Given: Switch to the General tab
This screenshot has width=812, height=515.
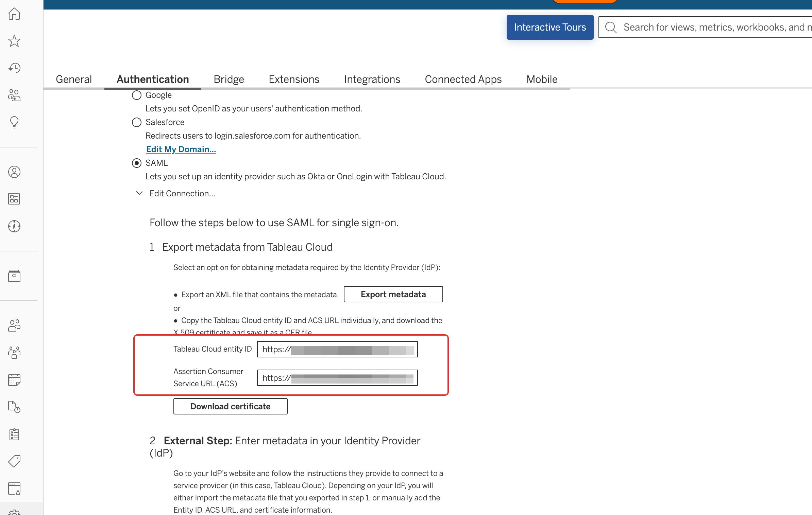Looking at the screenshot, I should (x=74, y=79).
